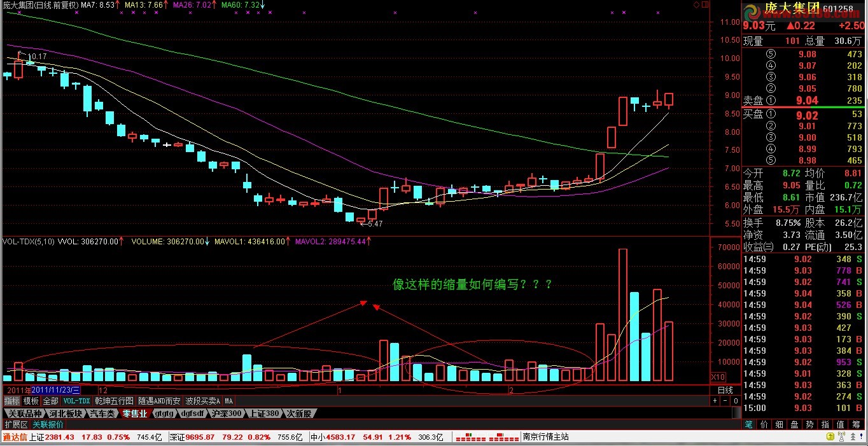Screen dimensions: 868x446
Task: Click the buy-one price 9.02
Action: [x=807, y=115]
